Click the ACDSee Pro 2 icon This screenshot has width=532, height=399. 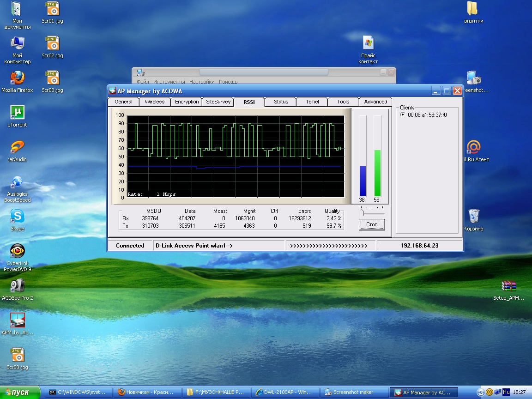17,286
